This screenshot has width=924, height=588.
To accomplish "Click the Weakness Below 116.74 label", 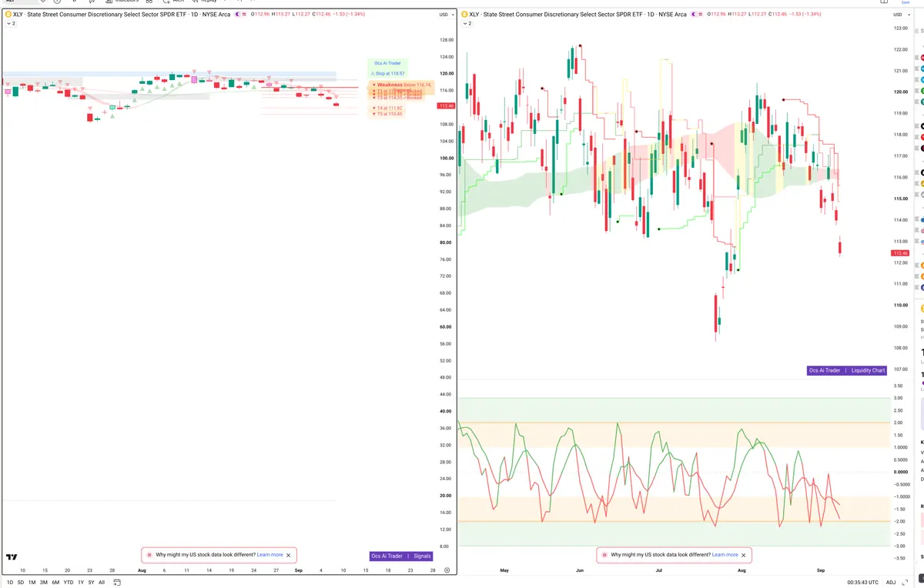I will [401, 85].
